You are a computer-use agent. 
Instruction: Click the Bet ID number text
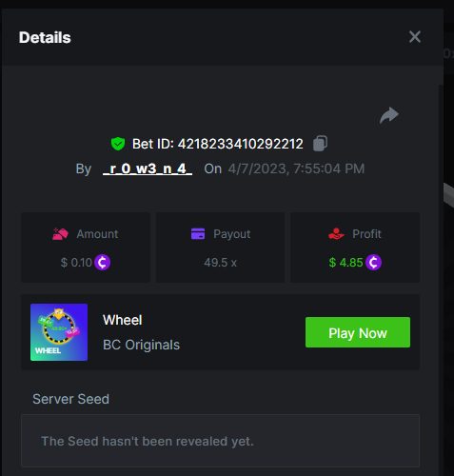point(240,144)
